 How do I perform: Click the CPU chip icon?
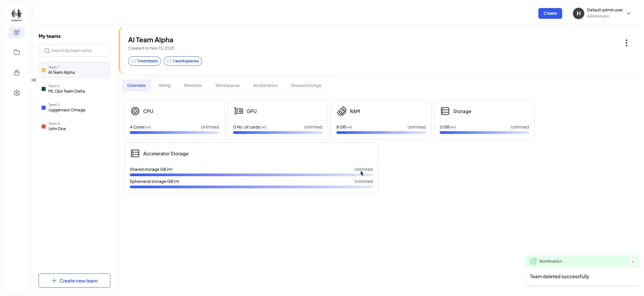click(135, 111)
